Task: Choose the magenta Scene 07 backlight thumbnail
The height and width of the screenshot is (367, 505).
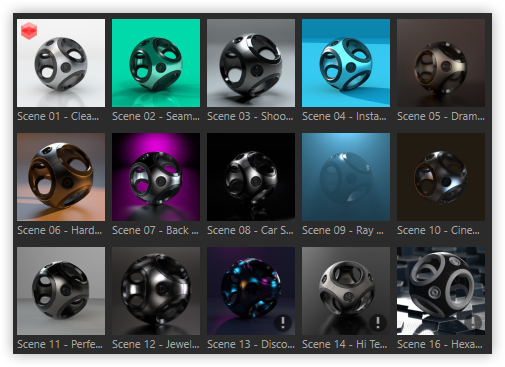Action: coord(156,177)
